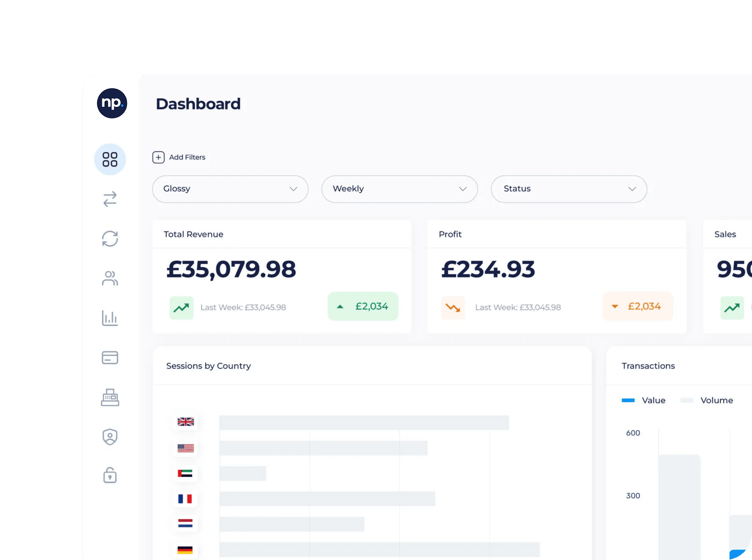Open the Status filter dropdown
The height and width of the screenshot is (560, 752).
[568, 189]
